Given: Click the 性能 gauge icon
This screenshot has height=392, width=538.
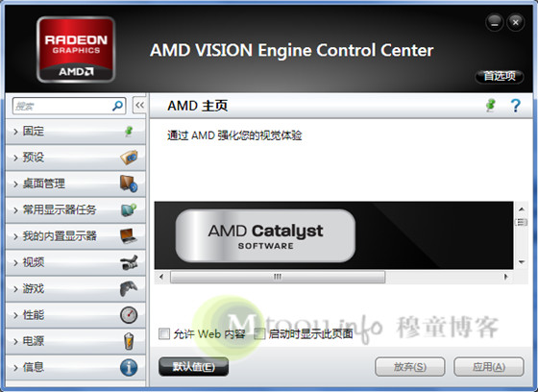Looking at the screenshot, I should pos(129,315).
